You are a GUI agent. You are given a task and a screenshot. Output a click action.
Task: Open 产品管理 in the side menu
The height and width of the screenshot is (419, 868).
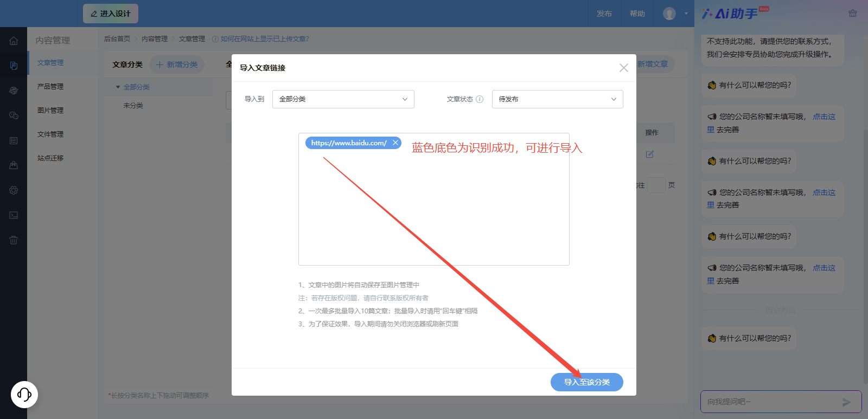[50, 87]
